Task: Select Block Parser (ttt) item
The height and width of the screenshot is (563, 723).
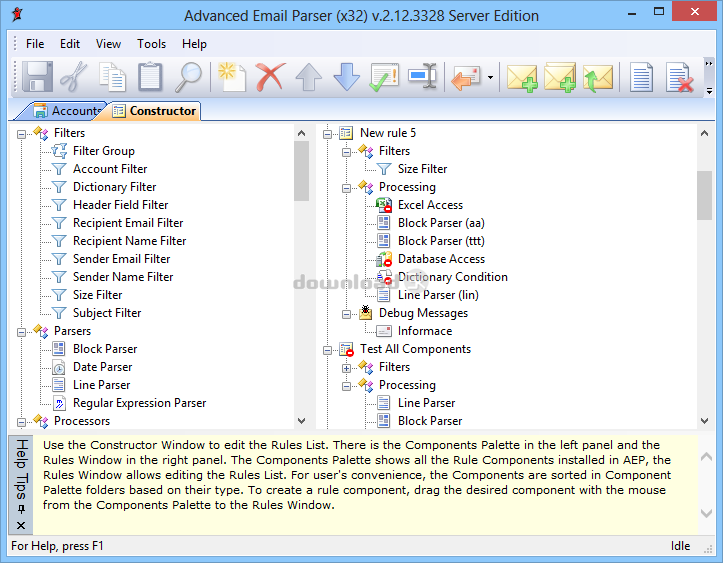Action: [441, 241]
